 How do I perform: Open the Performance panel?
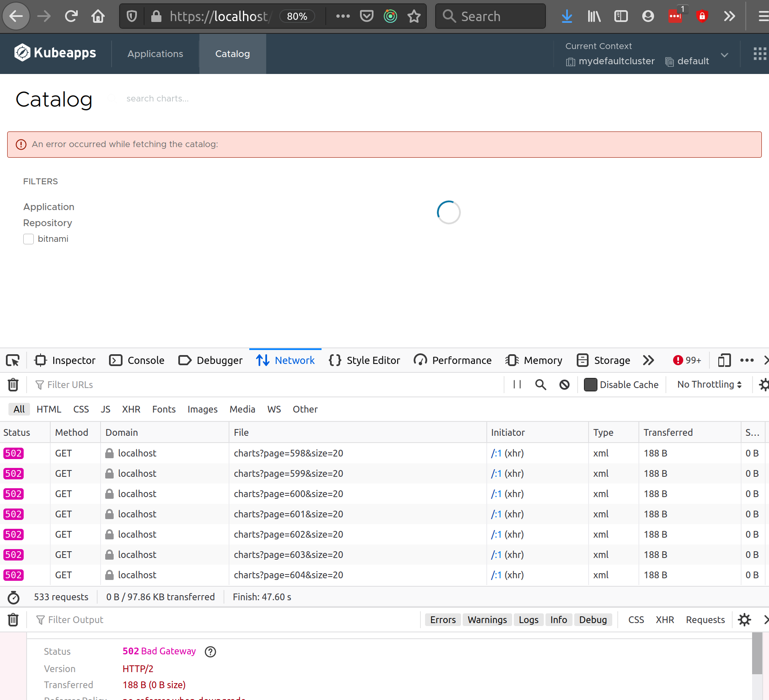(x=452, y=360)
